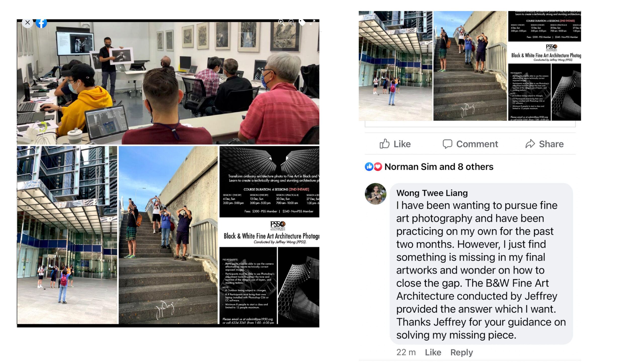Share the post with arrow icon

pos(544,144)
